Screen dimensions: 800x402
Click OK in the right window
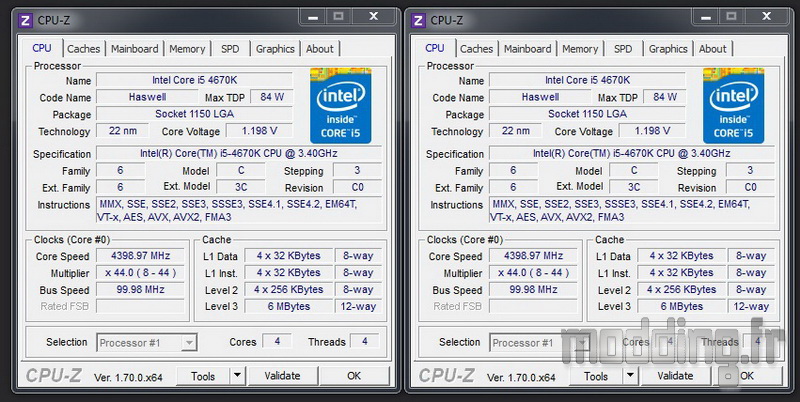747,376
